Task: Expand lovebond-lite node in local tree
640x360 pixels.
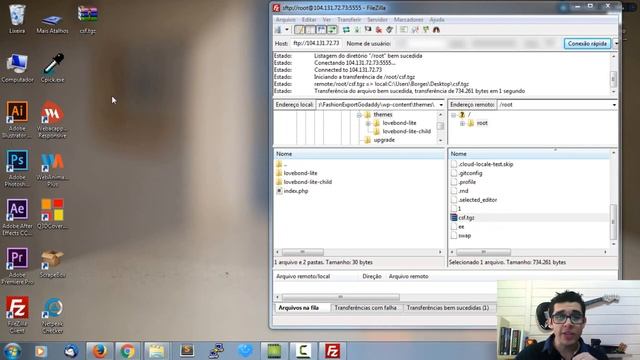Action: pos(368,123)
